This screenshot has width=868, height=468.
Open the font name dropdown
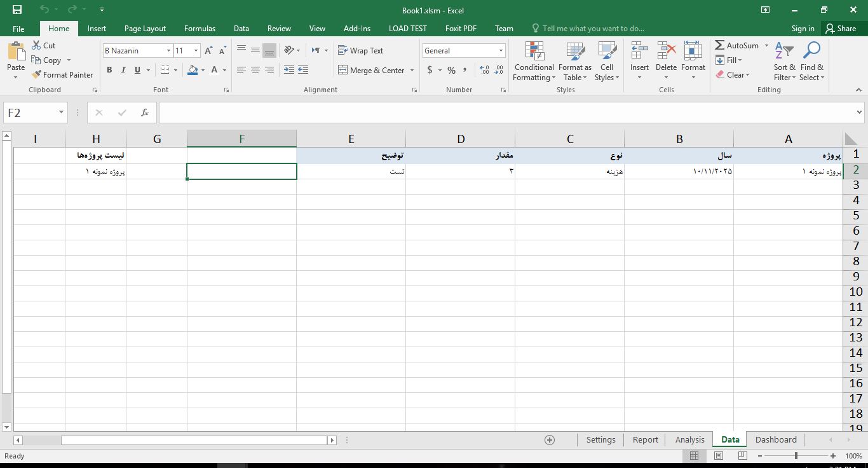click(168, 51)
